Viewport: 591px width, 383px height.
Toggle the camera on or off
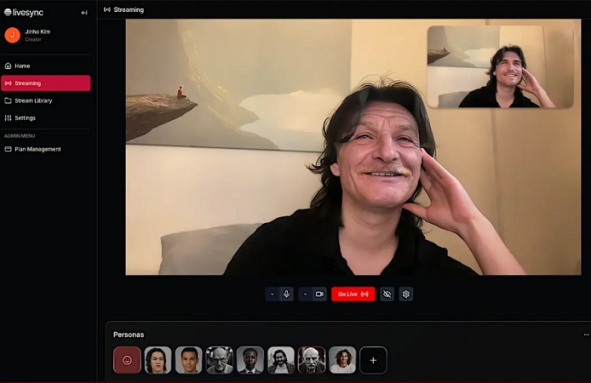tap(320, 294)
